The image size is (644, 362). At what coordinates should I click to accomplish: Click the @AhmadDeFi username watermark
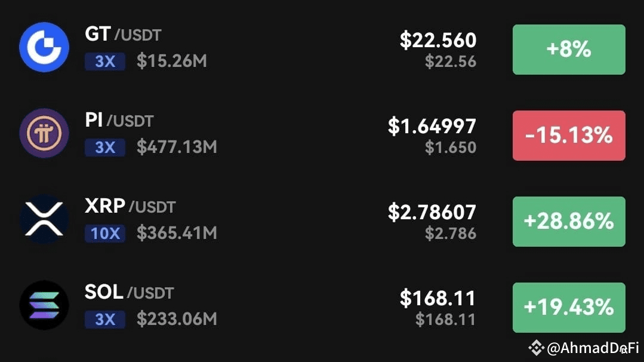[x=593, y=348]
